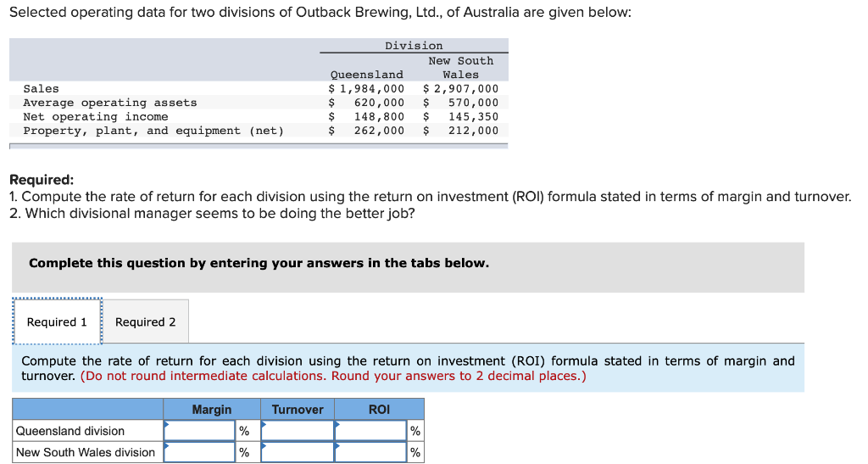Select New South Wales Turnover input field

tap(298, 452)
